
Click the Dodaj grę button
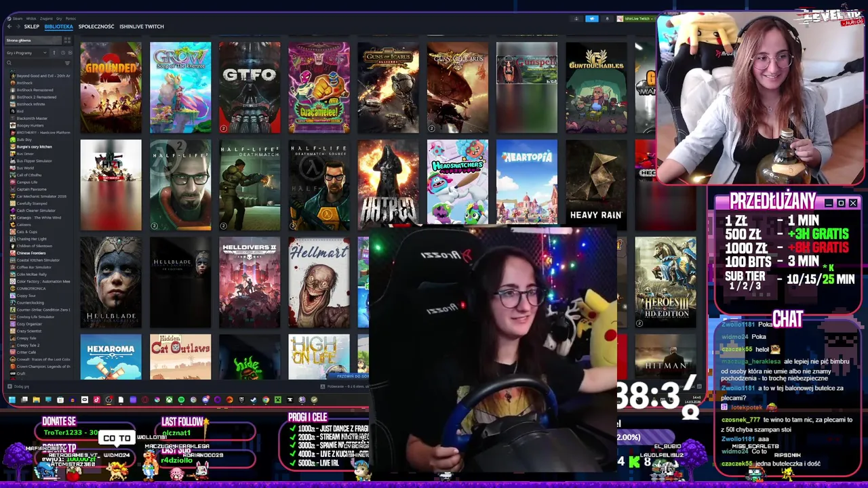(x=18, y=386)
